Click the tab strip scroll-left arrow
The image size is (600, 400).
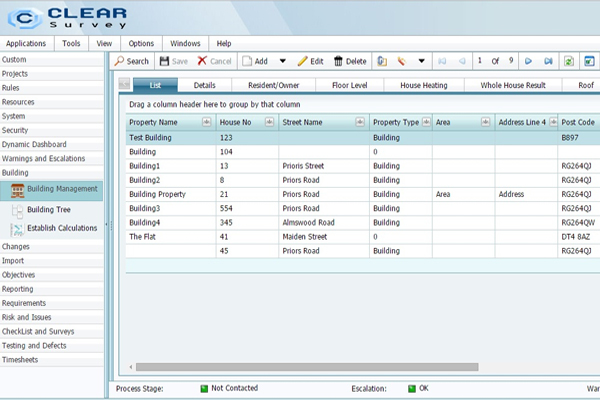(124, 83)
